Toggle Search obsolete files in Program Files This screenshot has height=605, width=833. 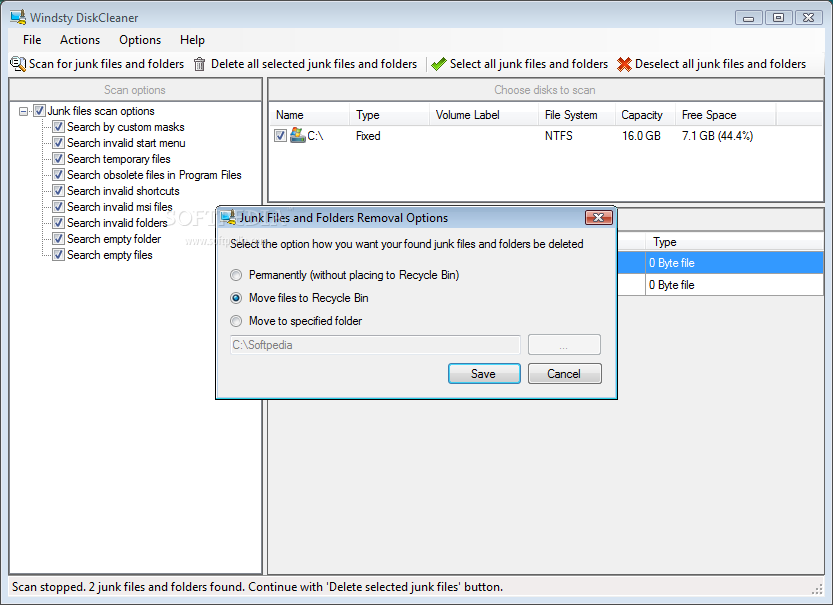pyautogui.click(x=58, y=175)
